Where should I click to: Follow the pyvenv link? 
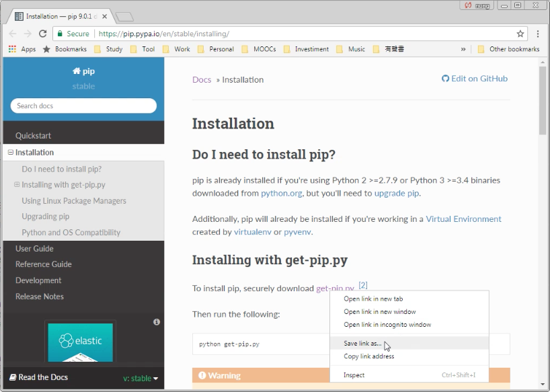(297, 232)
